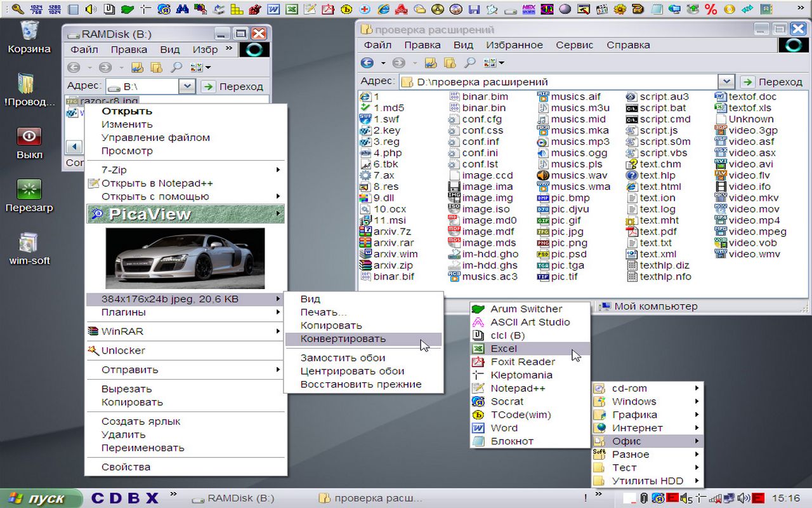Choose Свойства at the context menu bottom
Viewport: 812px width, 508px height.
pos(126,467)
